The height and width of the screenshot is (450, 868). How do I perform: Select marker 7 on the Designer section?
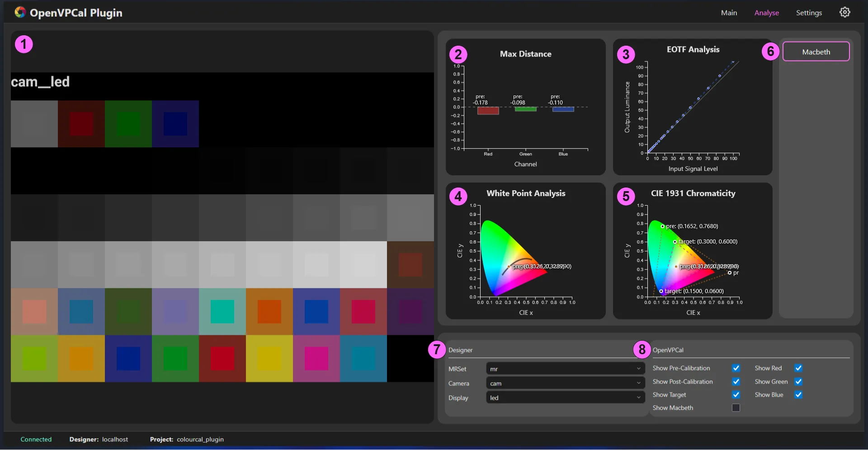(436, 349)
